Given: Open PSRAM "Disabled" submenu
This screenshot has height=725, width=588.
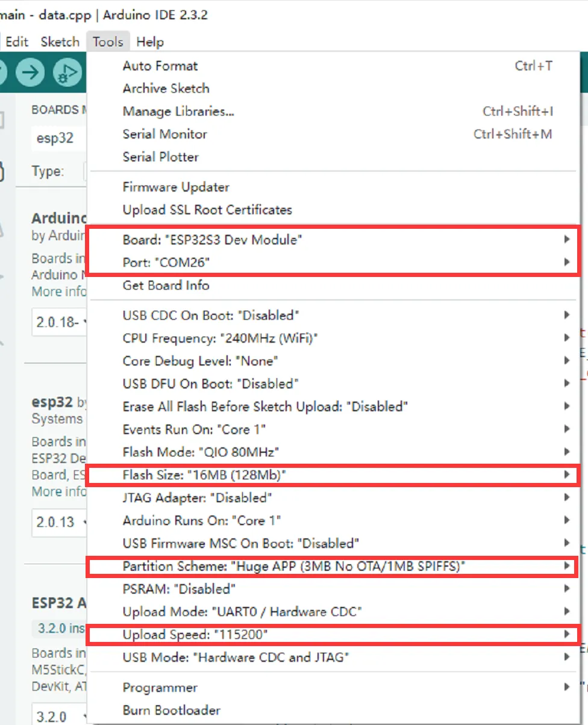Looking at the screenshot, I should [x=334, y=590].
